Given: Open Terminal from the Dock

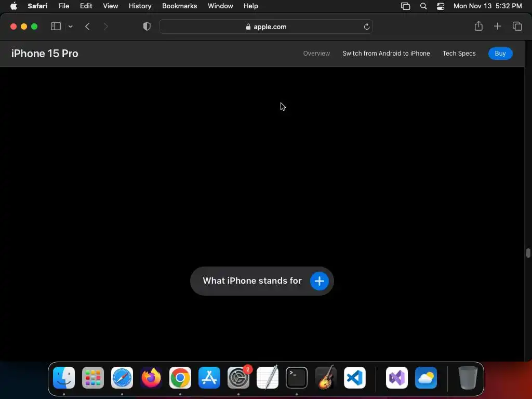Looking at the screenshot, I should click(297, 378).
